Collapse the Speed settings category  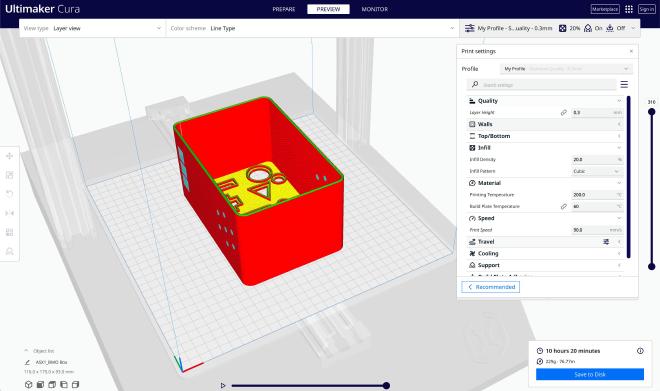(x=544, y=218)
